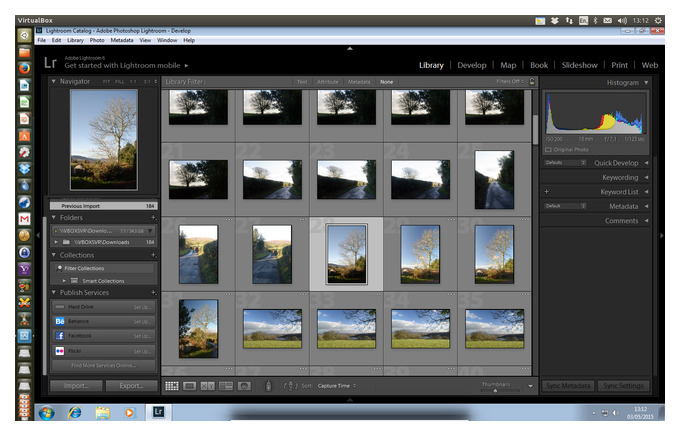Viewport: 680px width, 436px height.
Task: Open Windows Media Player from the taskbar
Action: 129,413
